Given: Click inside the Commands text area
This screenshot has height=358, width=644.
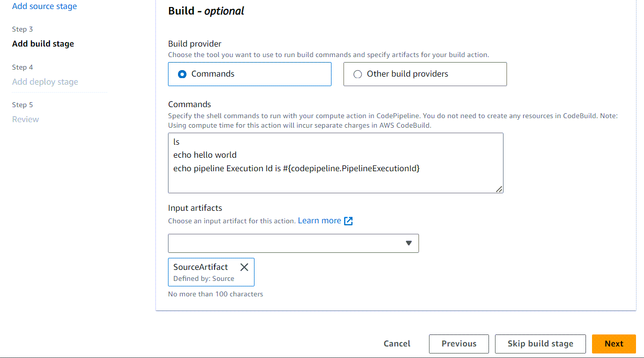Looking at the screenshot, I should click(x=335, y=163).
